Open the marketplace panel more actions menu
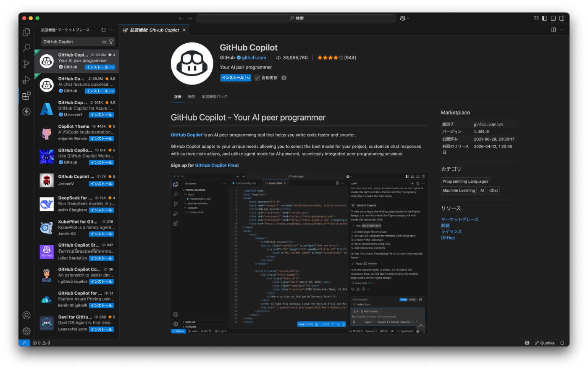 tap(112, 30)
